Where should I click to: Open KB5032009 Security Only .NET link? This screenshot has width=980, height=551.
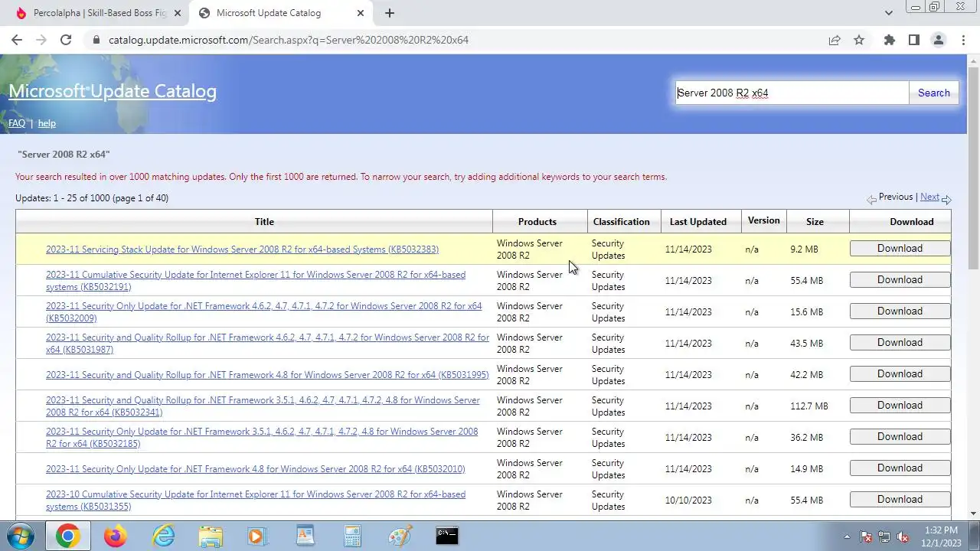pos(264,312)
